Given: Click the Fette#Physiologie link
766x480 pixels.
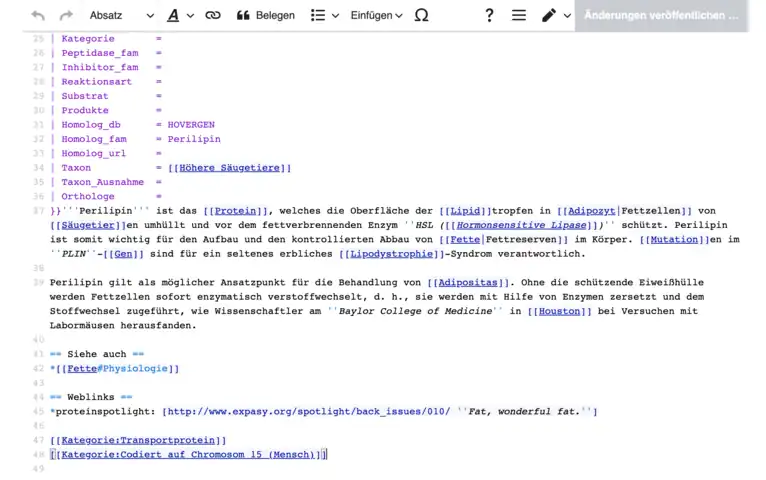Looking at the screenshot, I should click(x=117, y=369).
